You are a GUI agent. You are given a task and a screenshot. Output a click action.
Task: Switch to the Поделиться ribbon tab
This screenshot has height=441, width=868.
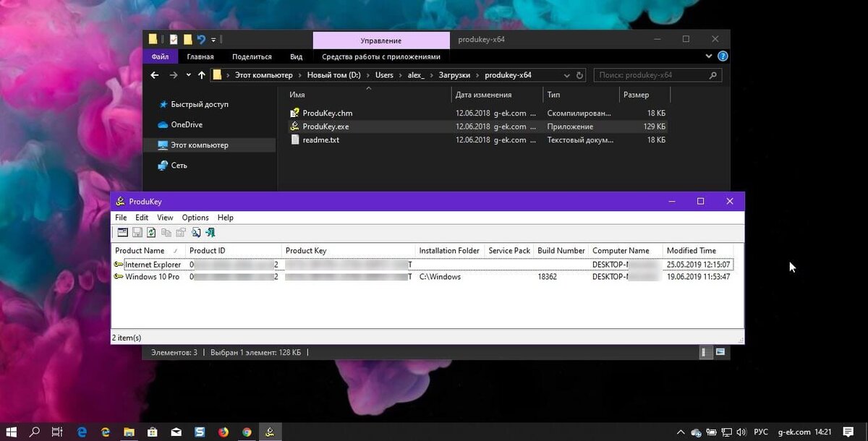tap(252, 56)
